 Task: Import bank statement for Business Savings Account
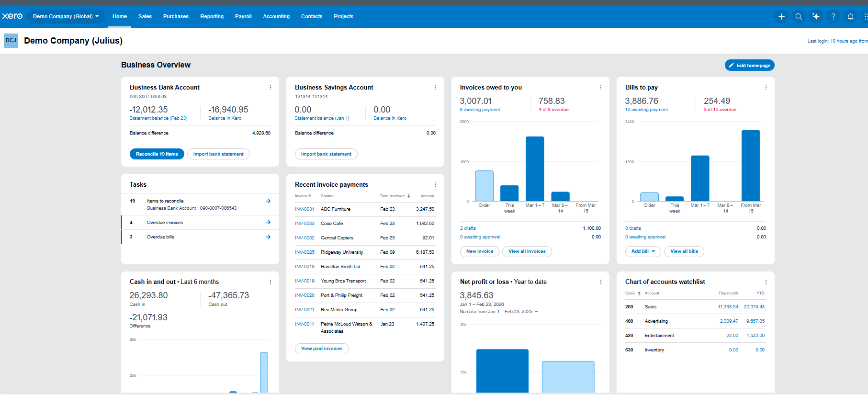326,154
